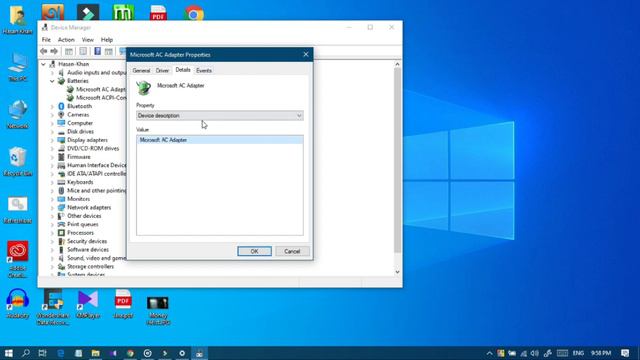The image size is (640, 360).
Task: Open File Explorer from the taskbar
Action: 96,353
